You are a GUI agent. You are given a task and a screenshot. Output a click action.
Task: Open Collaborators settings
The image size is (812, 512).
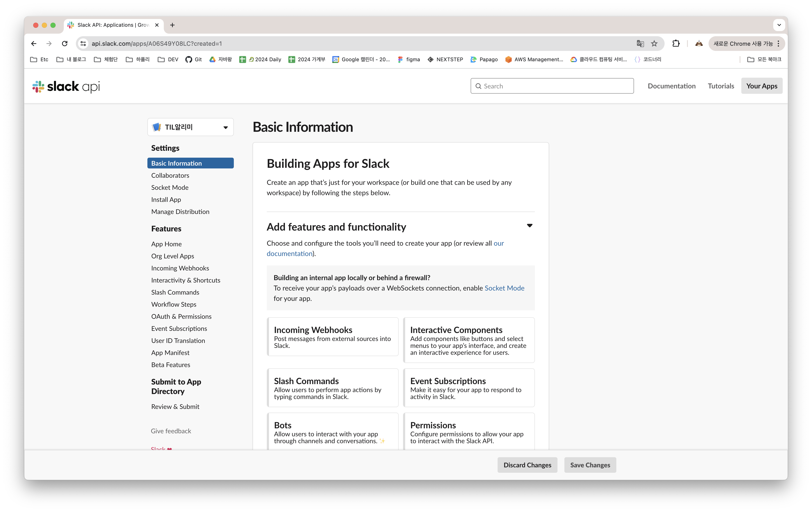170,176
